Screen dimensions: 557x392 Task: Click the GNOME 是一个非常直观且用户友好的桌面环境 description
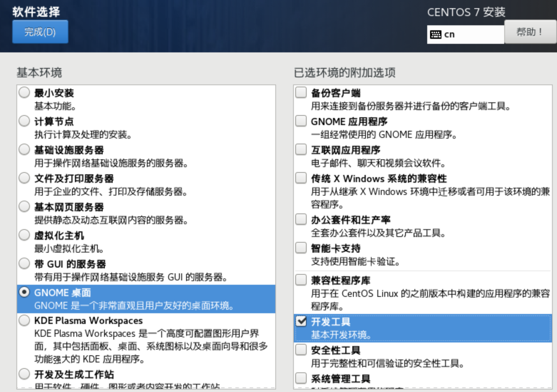point(134,306)
